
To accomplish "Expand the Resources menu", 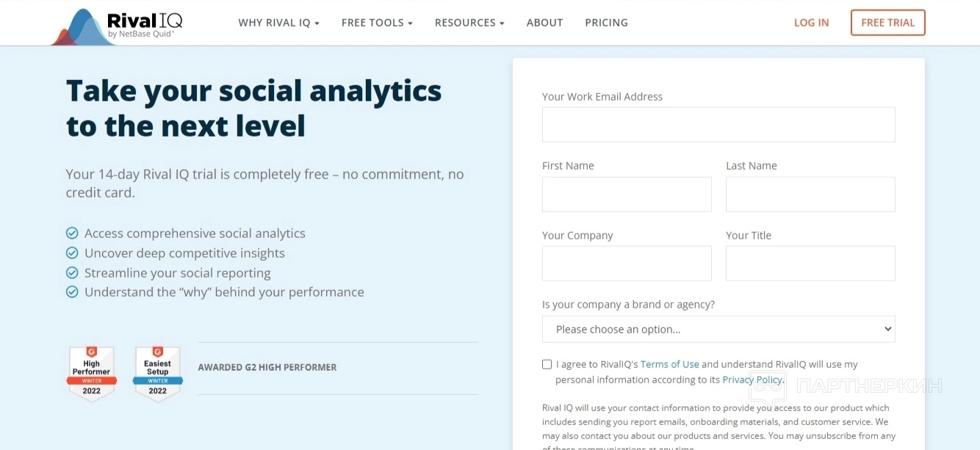I will coord(469,23).
